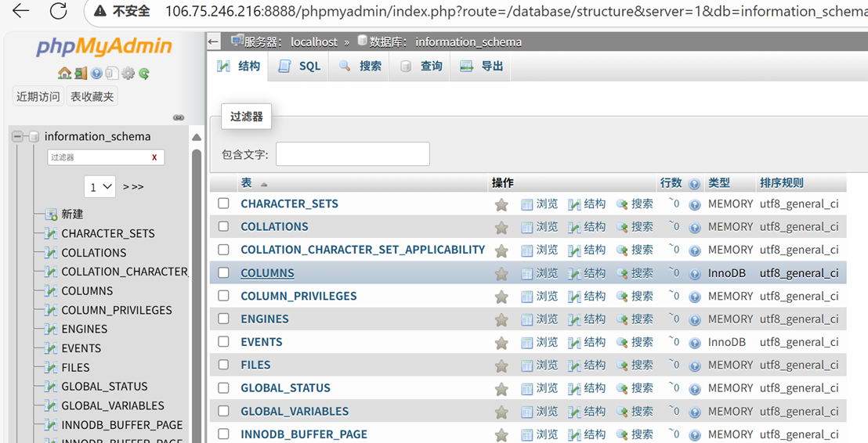The width and height of the screenshot is (868, 443).
Task: Open navigation panel settings gear icon
Action: pyautogui.click(x=128, y=74)
